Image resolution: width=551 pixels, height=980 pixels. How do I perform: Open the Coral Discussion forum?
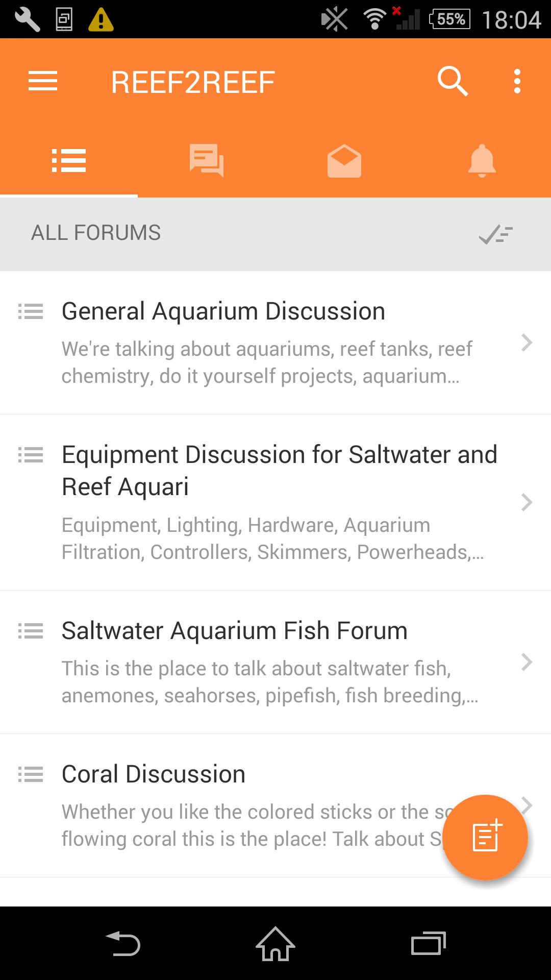[153, 774]
